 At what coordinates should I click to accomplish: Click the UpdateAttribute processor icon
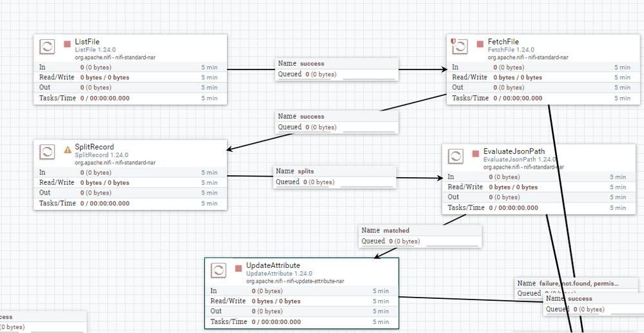219,270
